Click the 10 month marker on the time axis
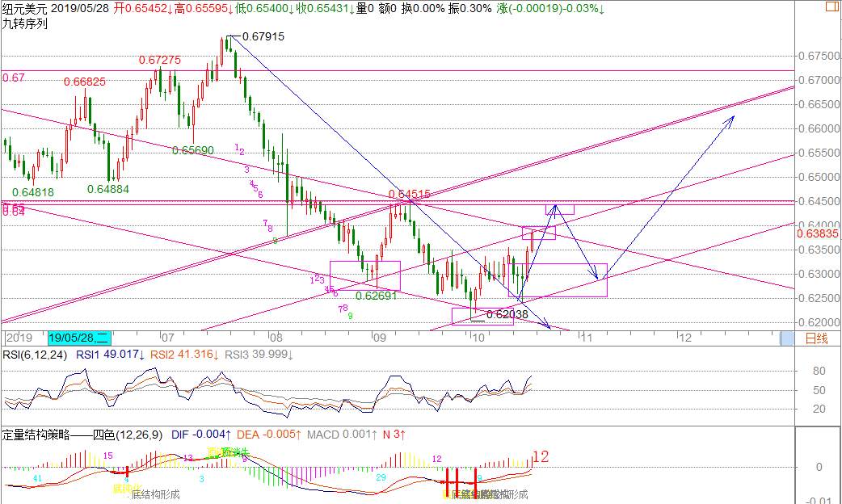Screen dimensions: 842x504 [478, 338]
